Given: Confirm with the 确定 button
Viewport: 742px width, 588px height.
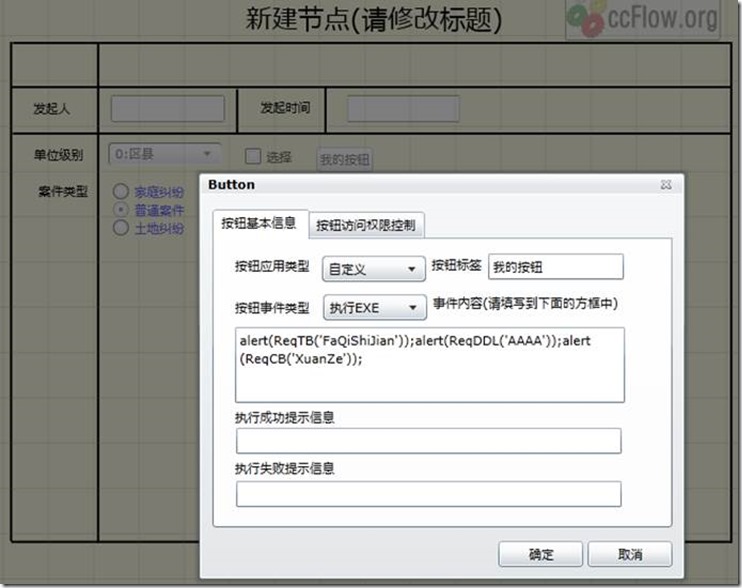Looking at the screenshot, I should coord(540,554).
